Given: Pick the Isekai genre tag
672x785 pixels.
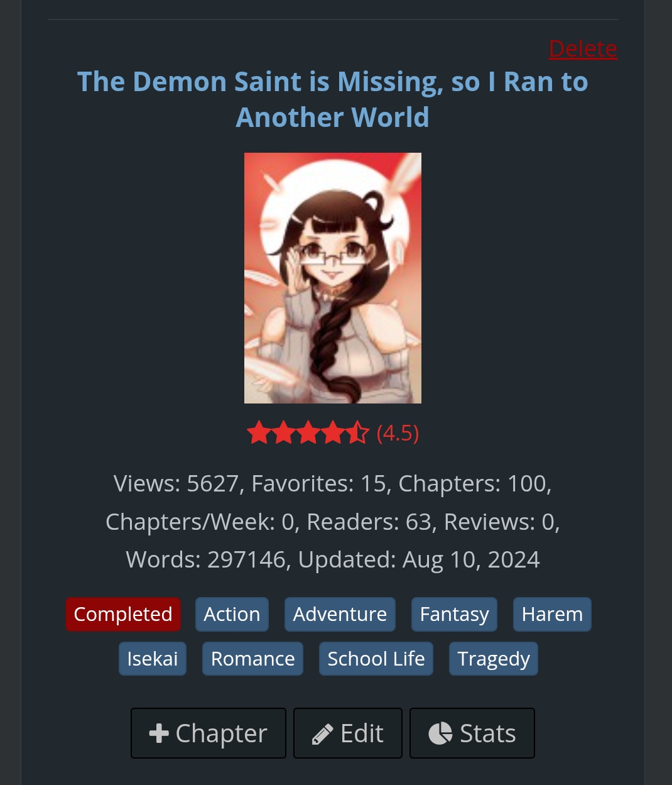Looking at the screenshot, I should (x=153, y=659).
